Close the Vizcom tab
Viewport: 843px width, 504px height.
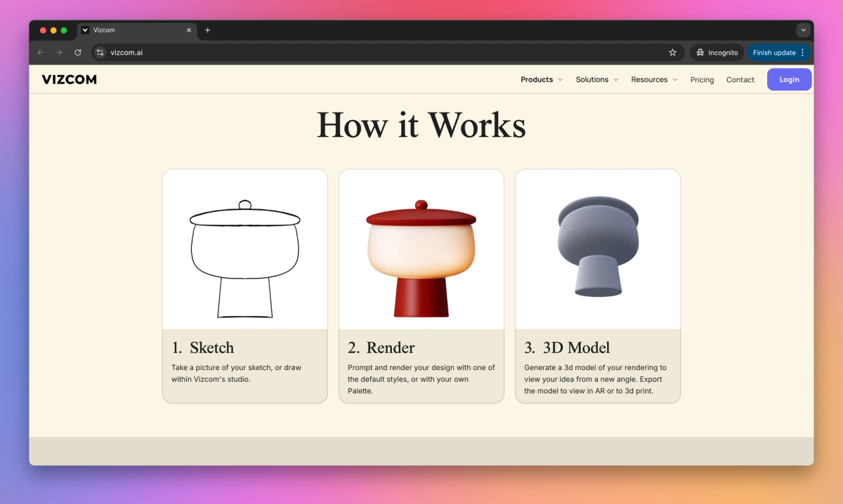coord(189,30)
